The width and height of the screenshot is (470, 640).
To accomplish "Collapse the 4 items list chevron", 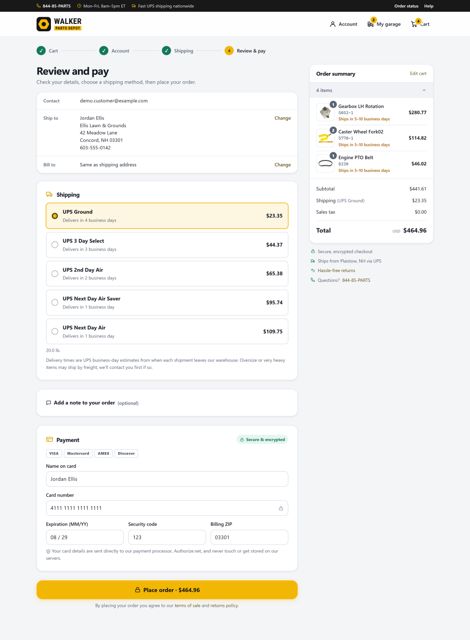I will click(x=424, y=90).
